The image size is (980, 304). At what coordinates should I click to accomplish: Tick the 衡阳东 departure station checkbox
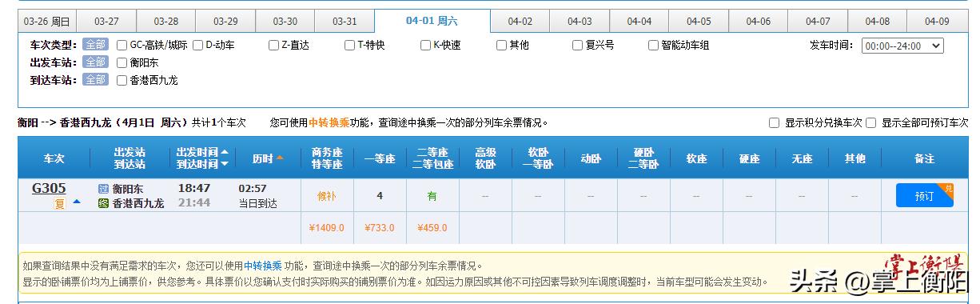122,62
